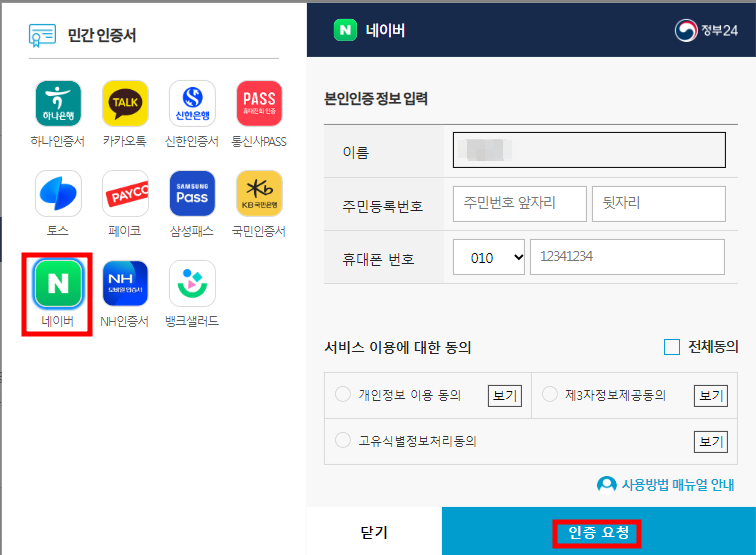Click the 주민등록번호 field label

[382, 206]
